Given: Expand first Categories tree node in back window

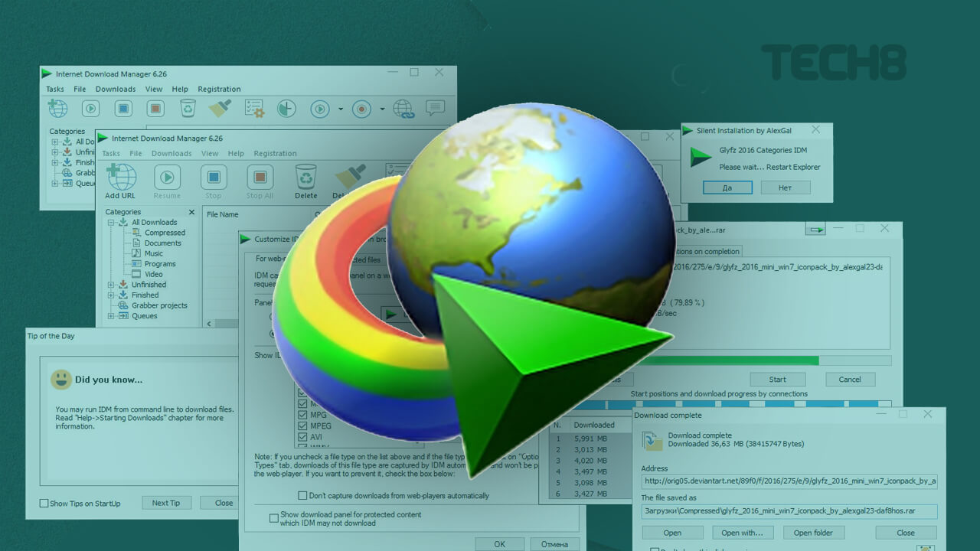Looking at the screenshot, I should tap(55, 142).
